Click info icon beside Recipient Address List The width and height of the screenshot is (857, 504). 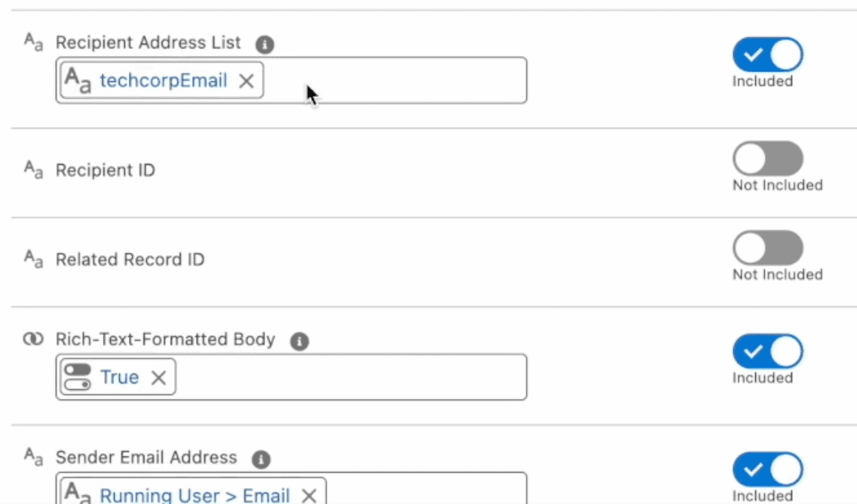coord(264,44)
